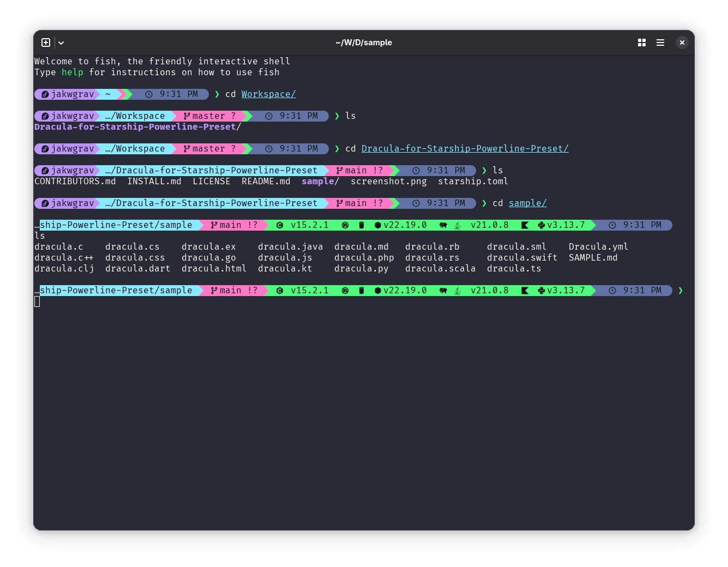Click the ~/W/D/sample title in the titlebar
Viewport: 728px width, 567px height.
(364, 42)
